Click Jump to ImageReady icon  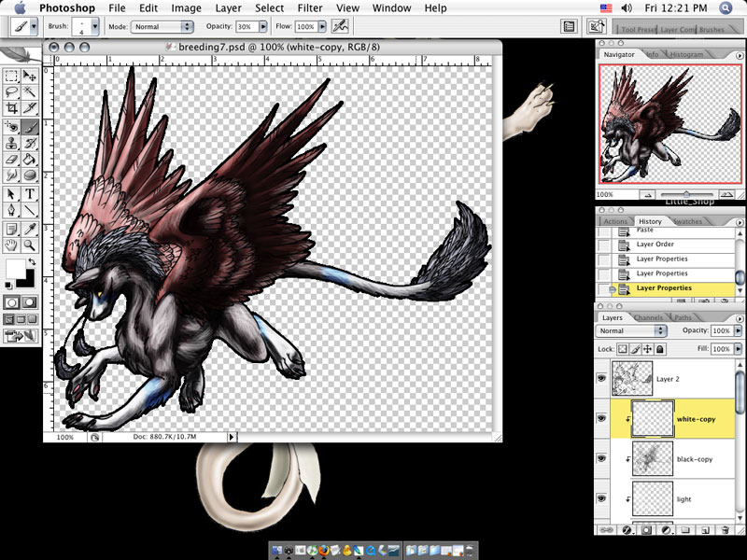pyautogui.click(x=21, y=336)
